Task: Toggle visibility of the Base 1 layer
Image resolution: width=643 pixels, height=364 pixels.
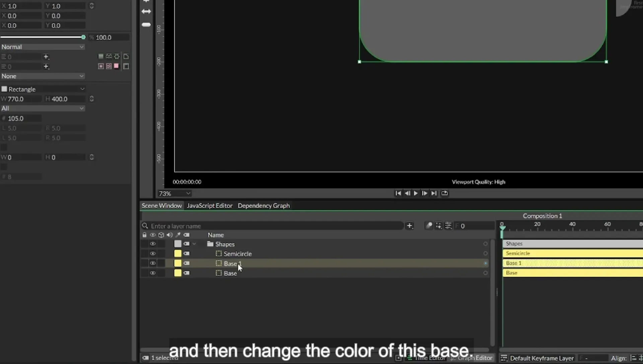Action: pyautogui.click(x=153, y=263)
